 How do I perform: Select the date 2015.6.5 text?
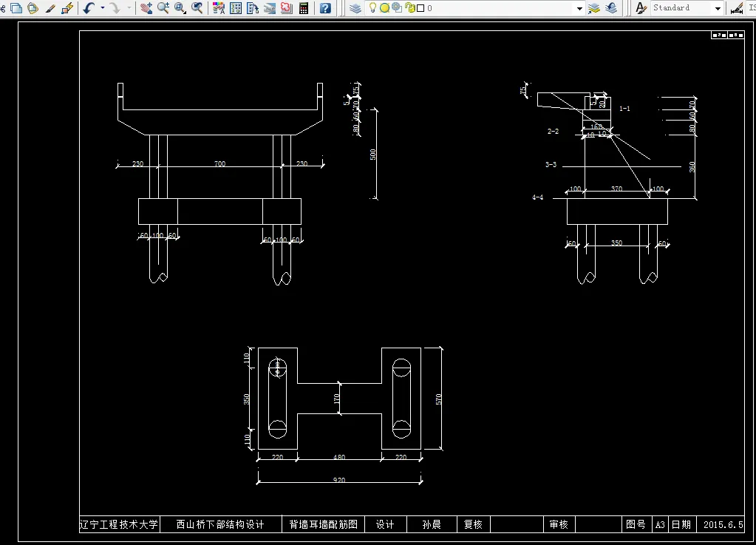click(x=723, y=524)
